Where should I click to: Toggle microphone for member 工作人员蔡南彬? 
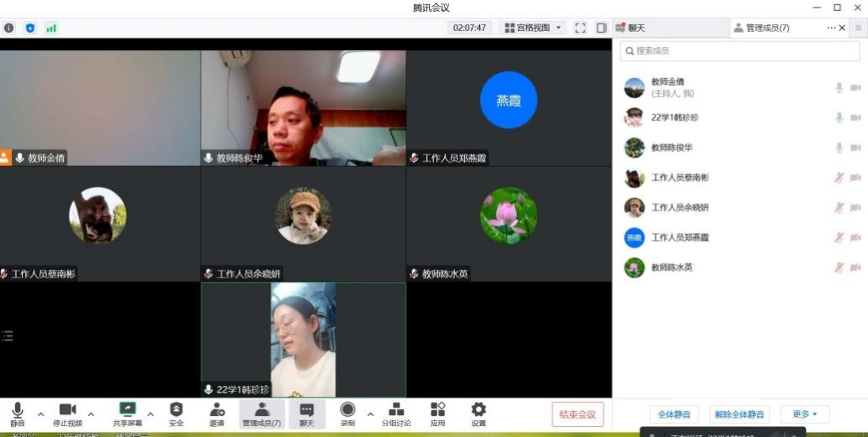click(x=838, y=178)
